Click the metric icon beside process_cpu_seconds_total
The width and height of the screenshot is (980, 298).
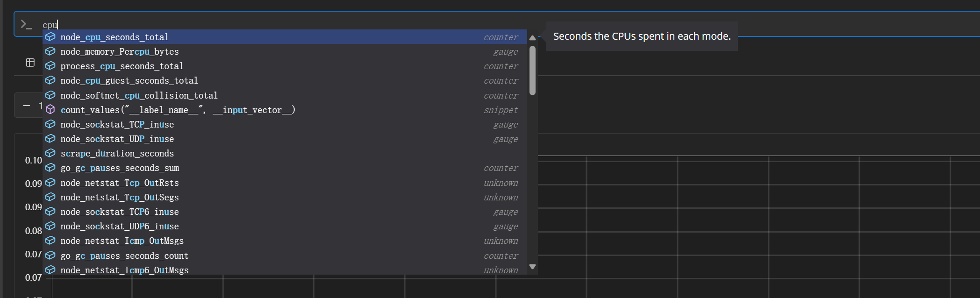pos(50,66)
